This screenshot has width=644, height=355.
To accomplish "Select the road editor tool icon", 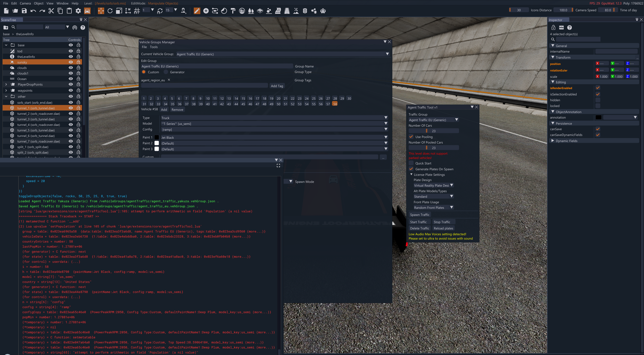I will click(x=287, y=11).
